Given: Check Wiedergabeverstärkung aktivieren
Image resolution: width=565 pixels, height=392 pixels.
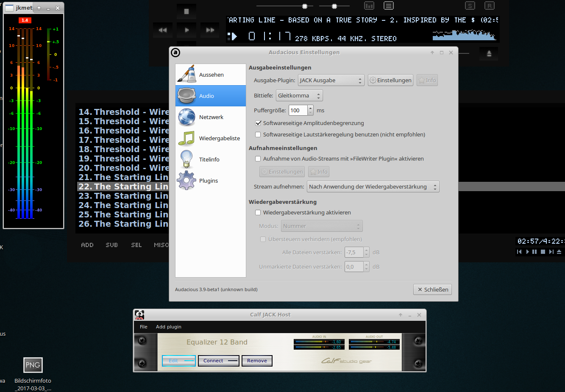Looking at the screenshot, I should (x=258, y=212).
